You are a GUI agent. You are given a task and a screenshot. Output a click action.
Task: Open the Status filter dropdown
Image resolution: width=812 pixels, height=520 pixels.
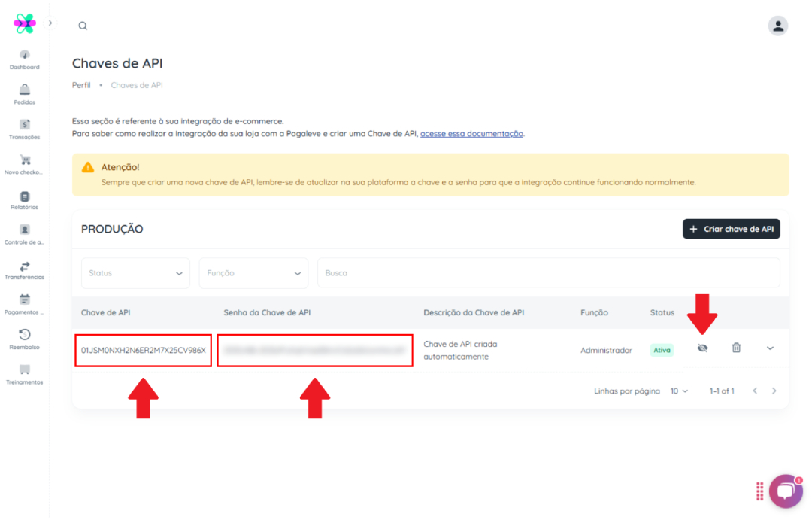pyautogui.click(x=135, y=273)
